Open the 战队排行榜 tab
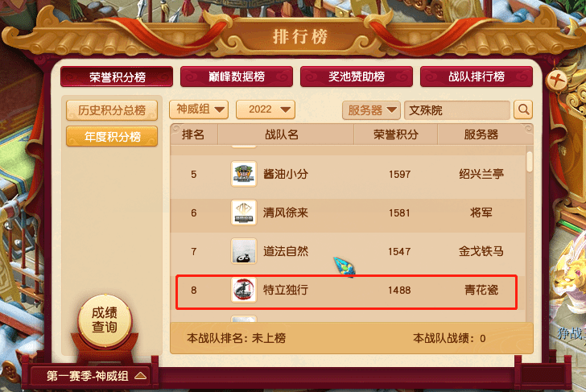Screen dimensions: 586x392 coord(477,76)
